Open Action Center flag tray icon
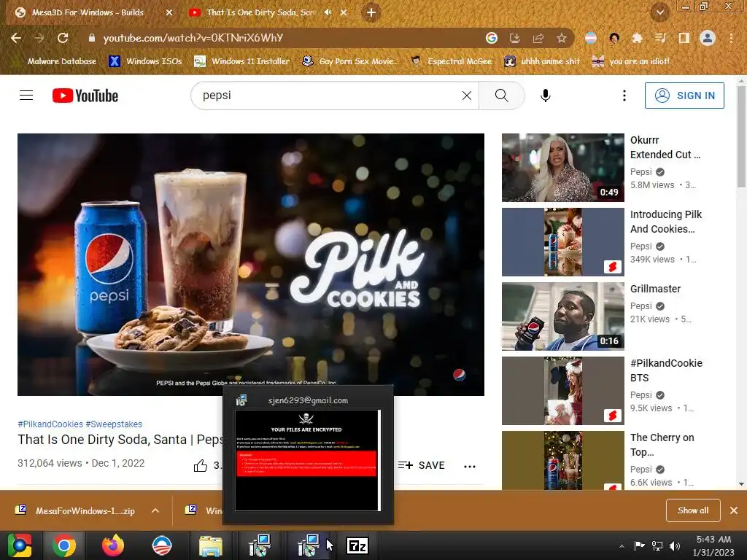This screenshot has height=560, width=747. coord(639,546)
